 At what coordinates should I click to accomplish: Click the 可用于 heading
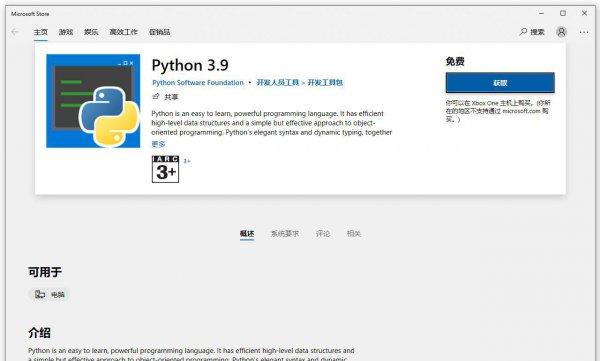click(x=45, y=272)
